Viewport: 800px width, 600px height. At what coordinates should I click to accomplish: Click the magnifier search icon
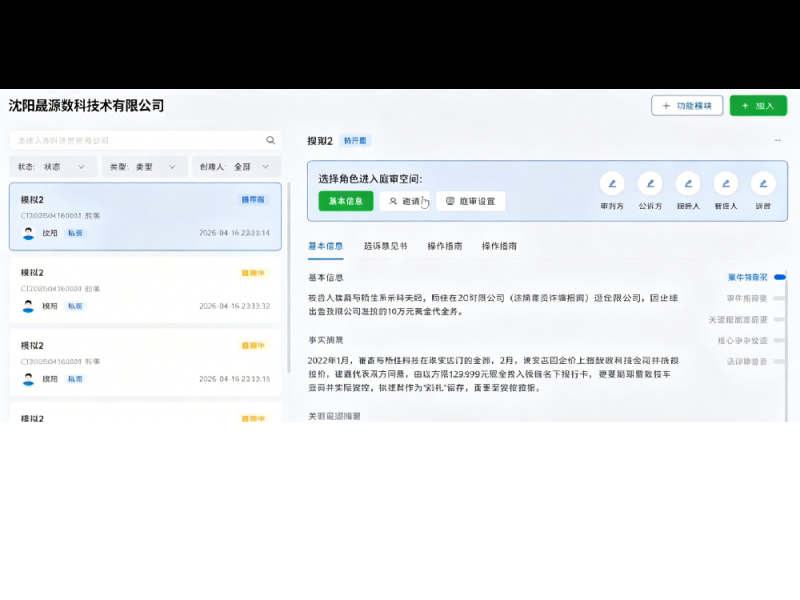pos(270,140)
